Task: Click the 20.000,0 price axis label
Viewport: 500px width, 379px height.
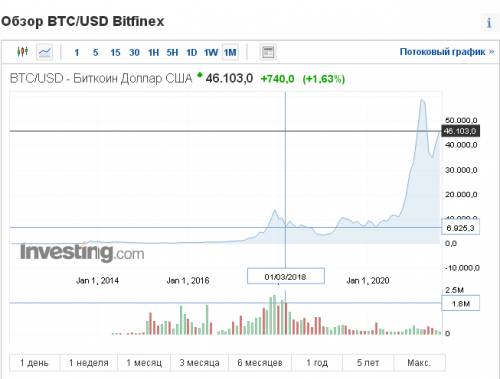Action: [461, 194]
